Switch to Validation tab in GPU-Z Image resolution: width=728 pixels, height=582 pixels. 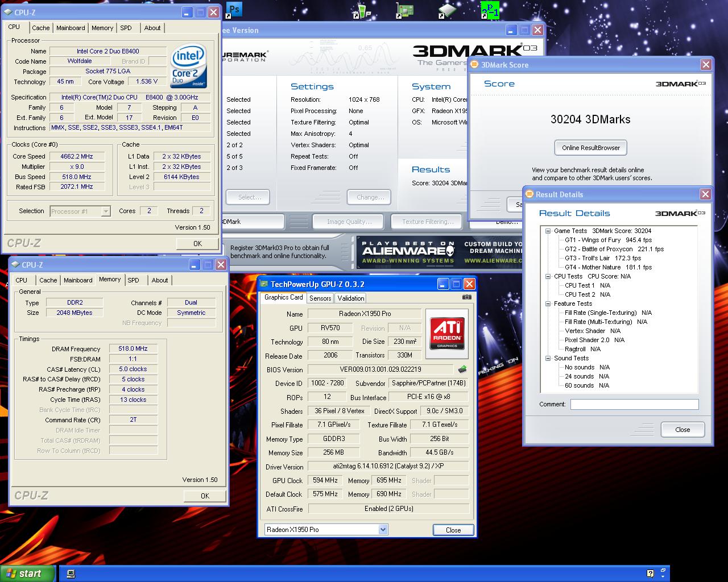tap(350, 298)
